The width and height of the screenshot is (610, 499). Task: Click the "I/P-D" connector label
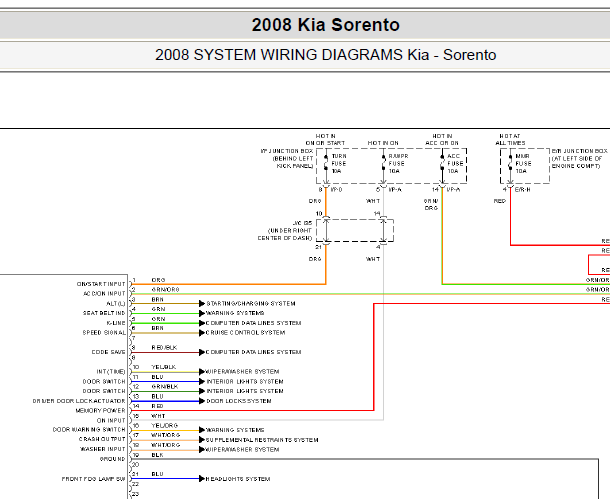tap(337, 190)
